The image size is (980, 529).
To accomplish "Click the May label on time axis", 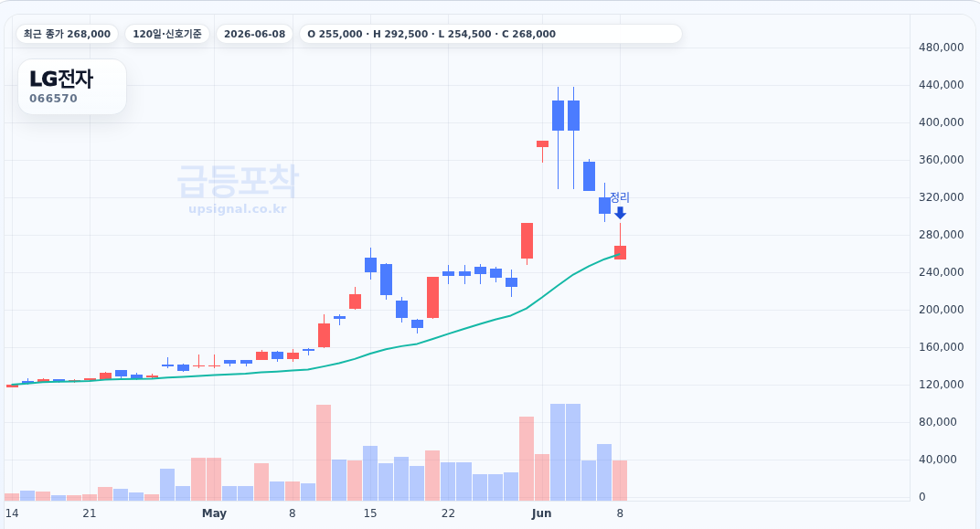I will pos(214,513).
